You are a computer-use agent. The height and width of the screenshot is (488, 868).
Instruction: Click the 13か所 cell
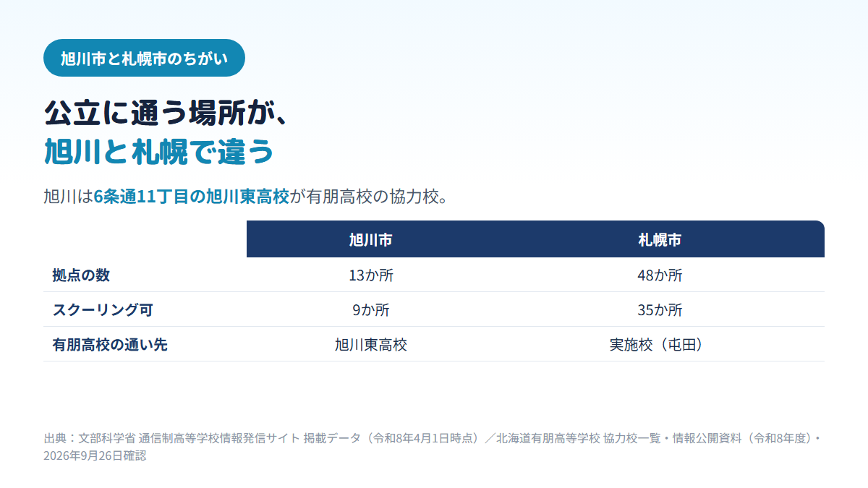370,275
